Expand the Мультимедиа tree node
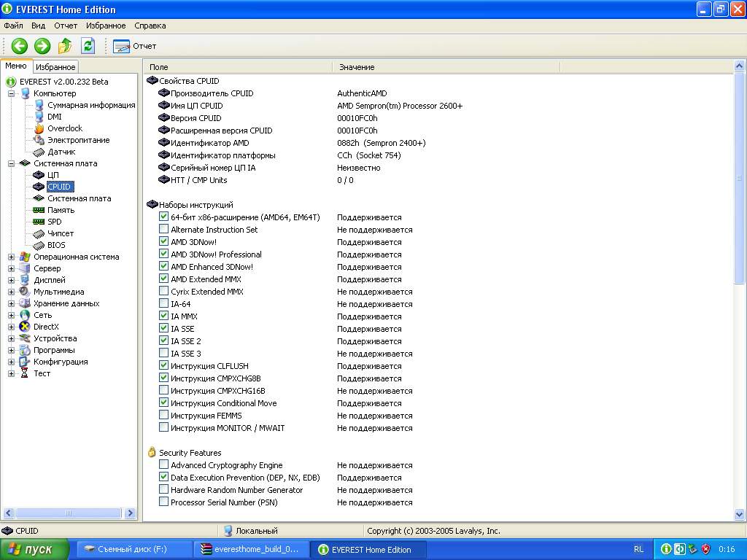The image size is (747, 560). [x=12, y=292]
